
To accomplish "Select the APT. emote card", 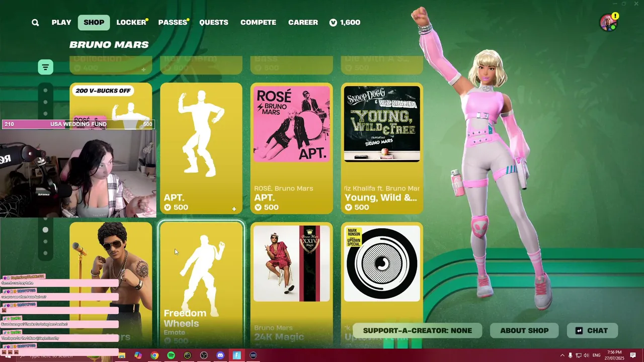I will (x=201, y=148).
